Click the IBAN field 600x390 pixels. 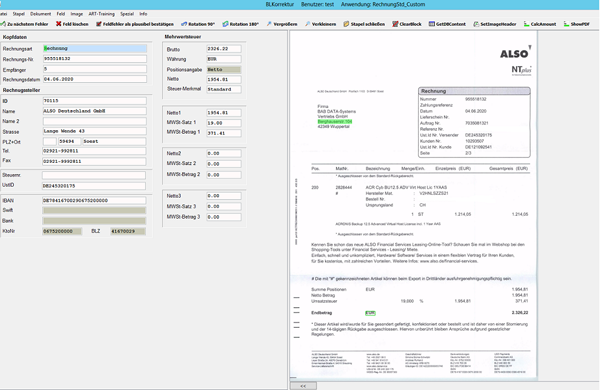point(94,201)
